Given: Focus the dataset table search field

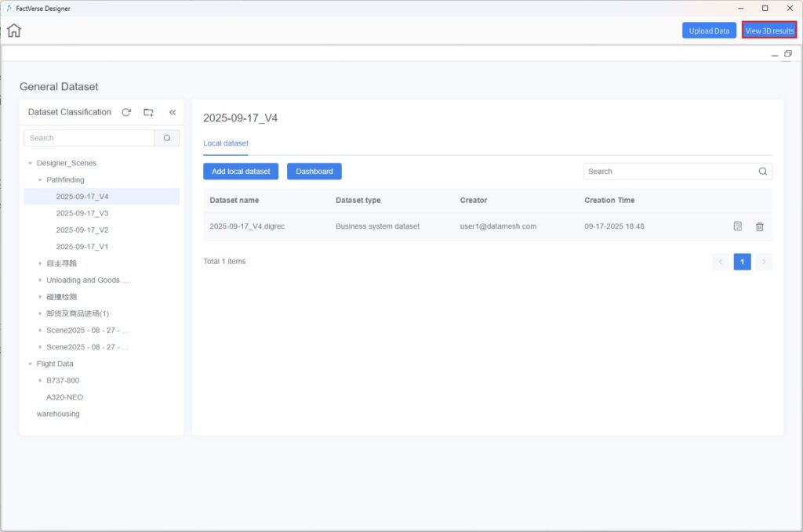Looking at the screenshot, I should click(x=670, y=172).
